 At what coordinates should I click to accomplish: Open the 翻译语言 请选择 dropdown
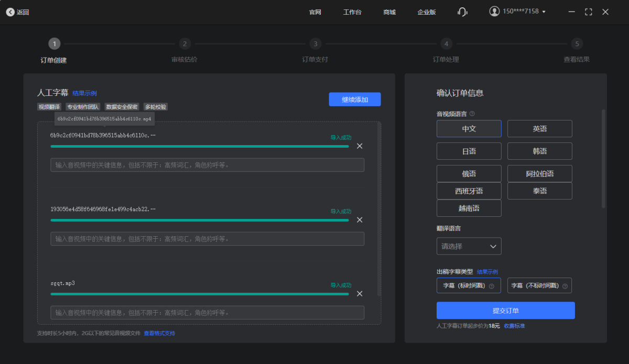pos(469,246)
